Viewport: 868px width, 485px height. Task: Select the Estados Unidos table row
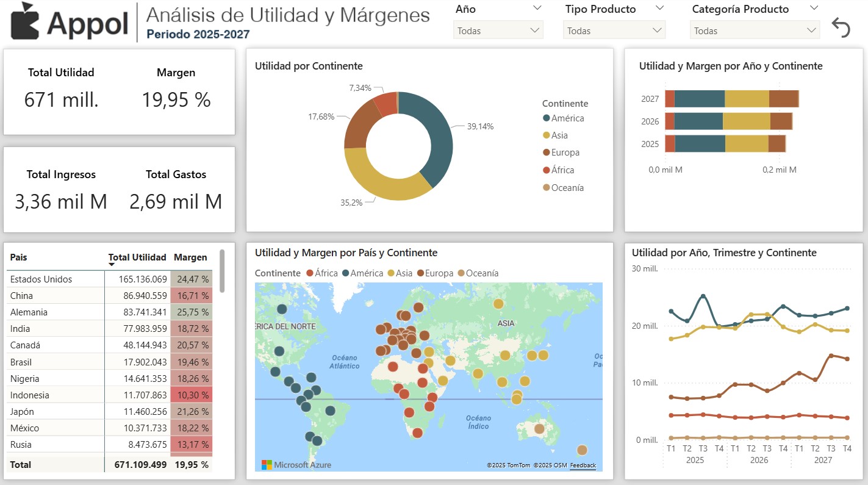[41, 279]
